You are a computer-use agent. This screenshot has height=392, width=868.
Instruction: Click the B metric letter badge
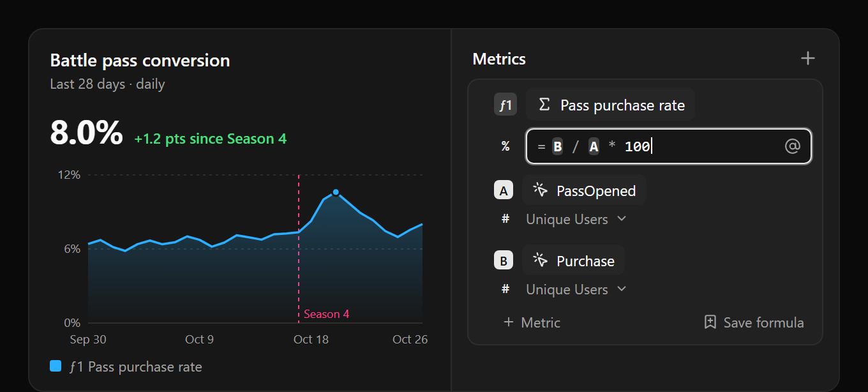503,260
